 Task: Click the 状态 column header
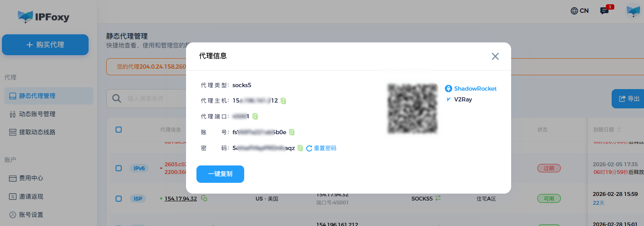542,130
